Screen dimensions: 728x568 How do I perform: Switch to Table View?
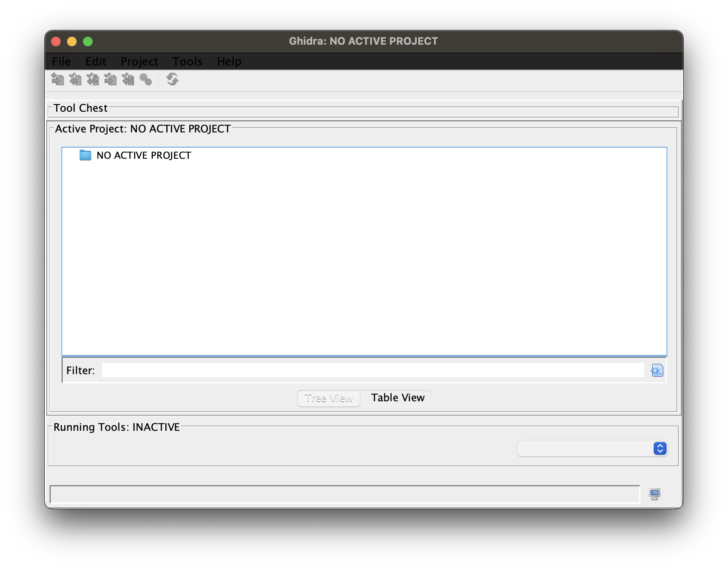click(x=398, y=397)
